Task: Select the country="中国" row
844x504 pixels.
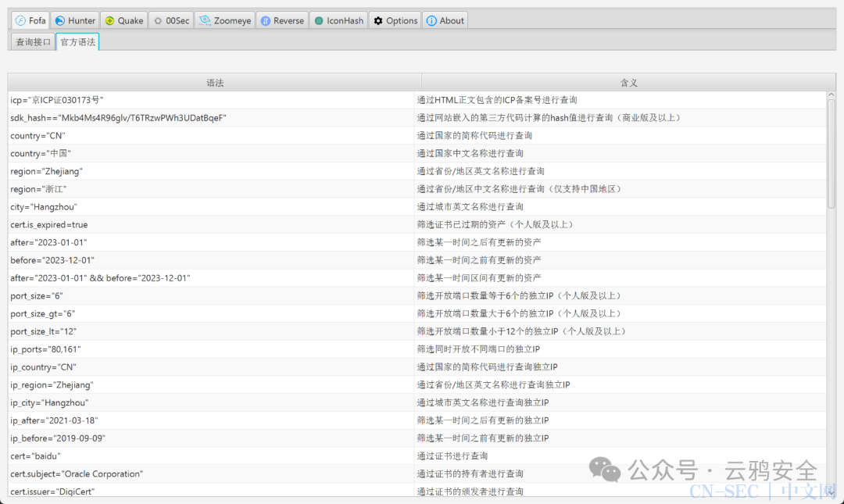Action: [417, 153]
